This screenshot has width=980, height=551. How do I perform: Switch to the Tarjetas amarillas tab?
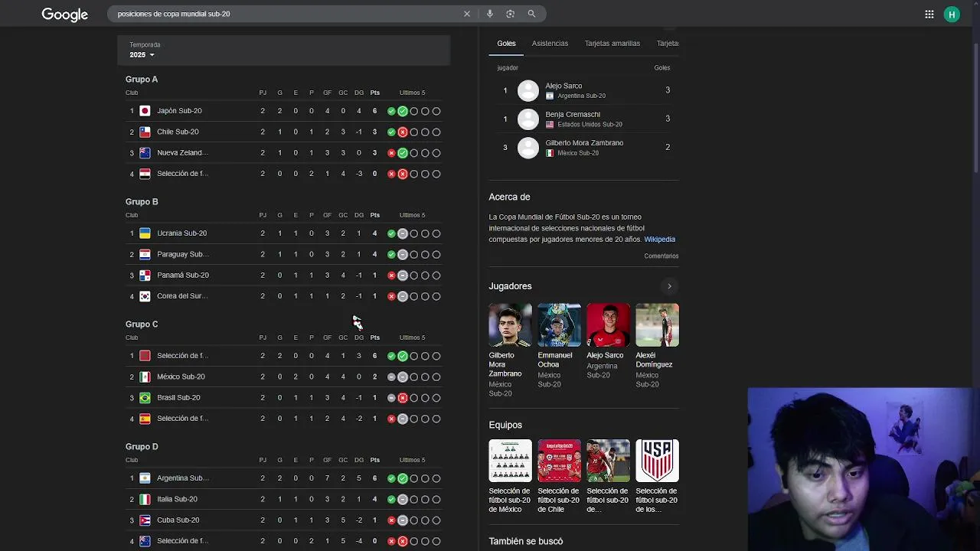(612, 44)
